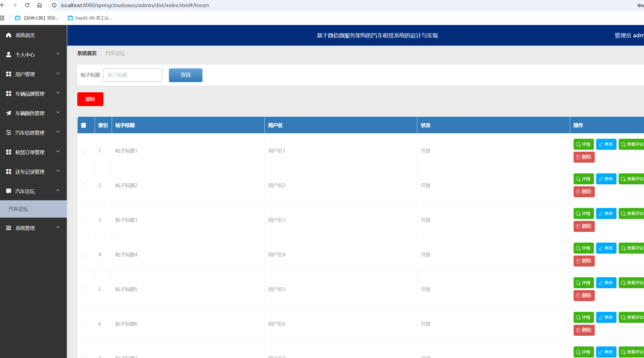The width and height of the screenshot is (644, 358).
Task: Click 修改 button in row 帖子标题2
Action: coord(606,179)
